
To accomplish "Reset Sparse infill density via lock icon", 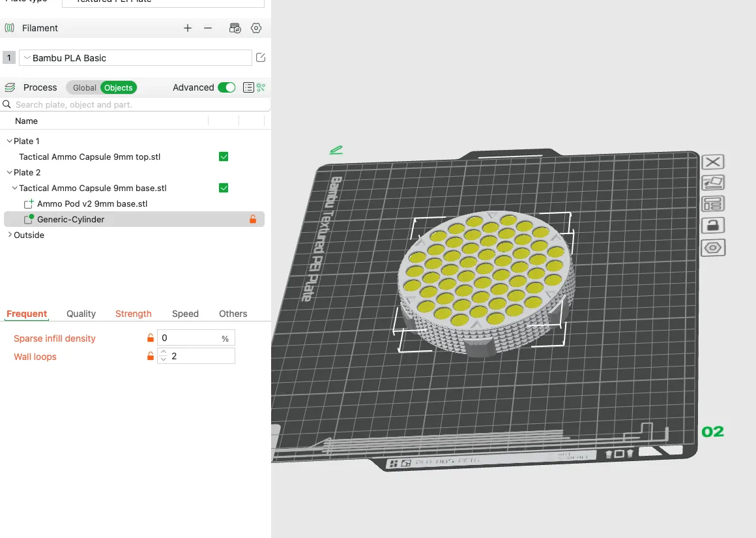I will pyautogui.click(x=151, y=338).
